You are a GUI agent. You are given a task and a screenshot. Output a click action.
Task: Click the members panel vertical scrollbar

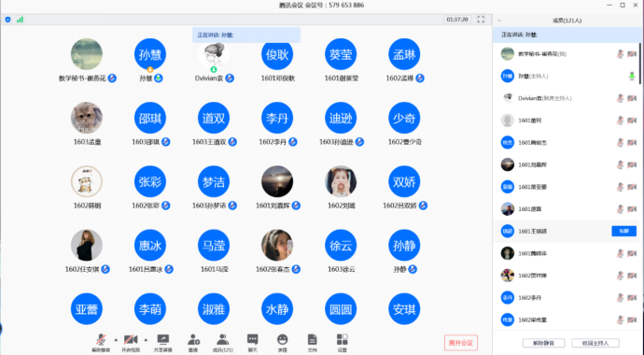(x=640, y=64)
